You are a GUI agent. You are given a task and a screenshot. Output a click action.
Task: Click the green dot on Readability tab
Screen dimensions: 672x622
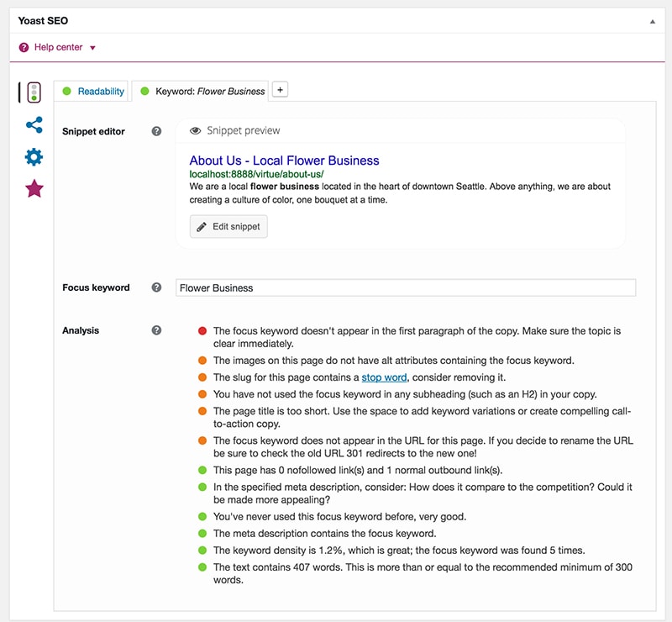(67, 91)
